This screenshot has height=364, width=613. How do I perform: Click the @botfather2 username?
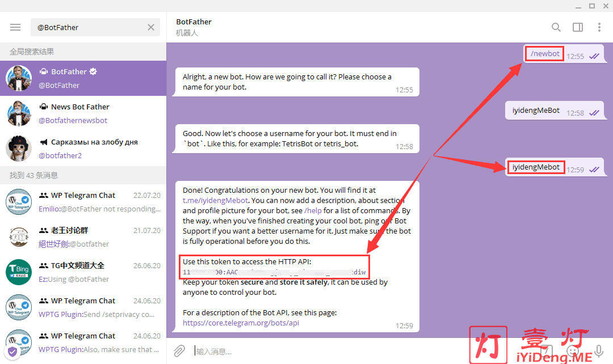click(x=60, y=155)
